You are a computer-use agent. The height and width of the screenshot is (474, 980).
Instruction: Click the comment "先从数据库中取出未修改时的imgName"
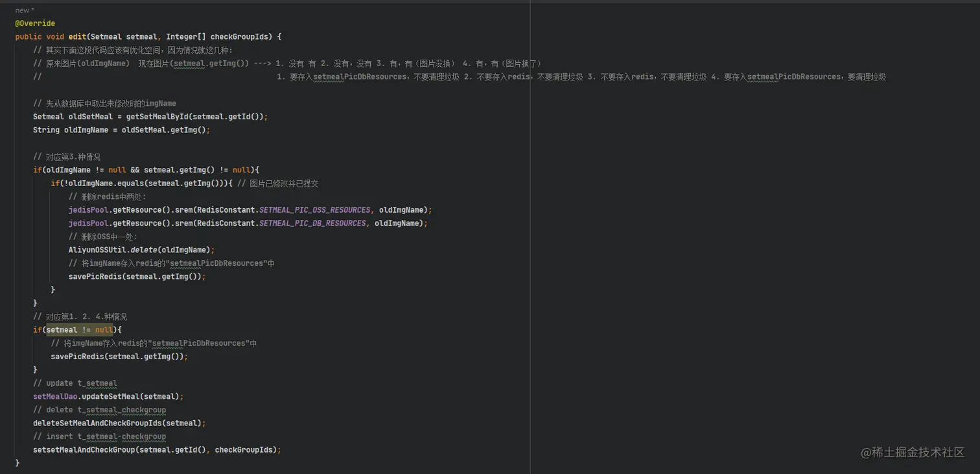pos(104,103)
